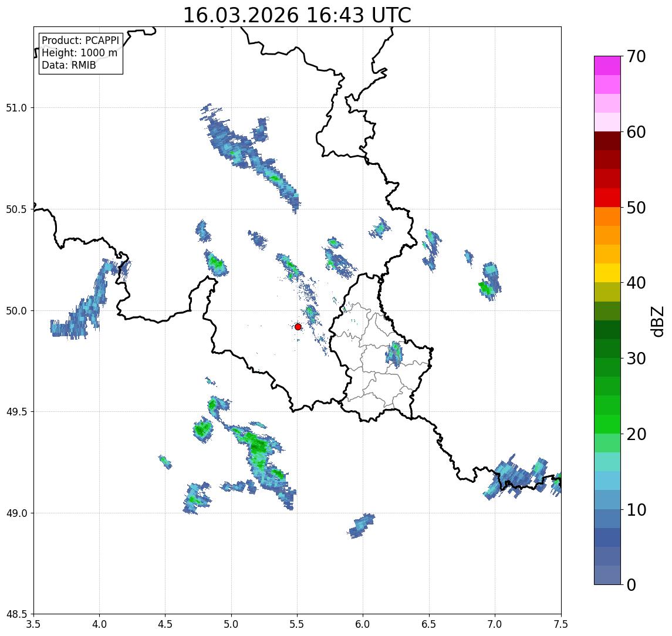The width and height of the screenshot is (672, 636).
Task: Click the latitude axis label 50.0
Action: pos(16,311)
